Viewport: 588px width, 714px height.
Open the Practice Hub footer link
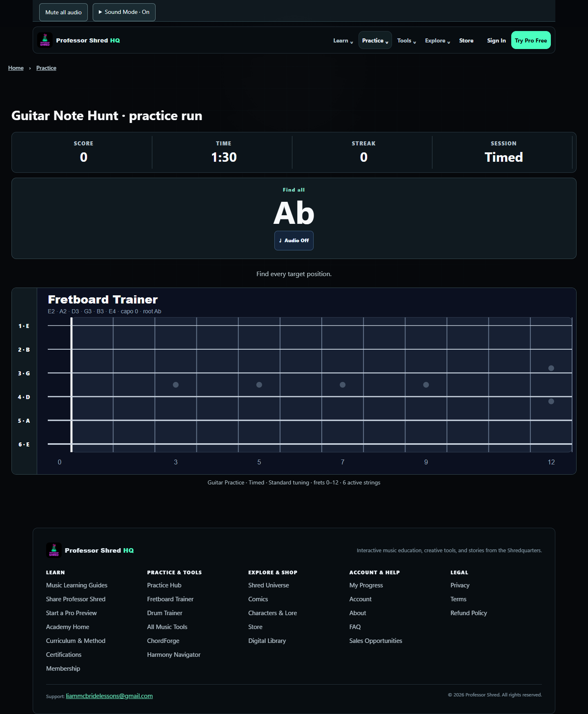tap(164, 585)
